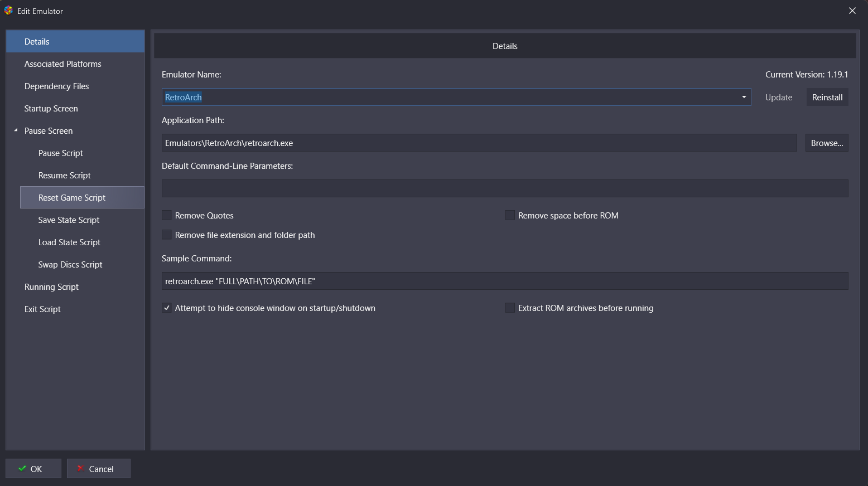Screen dimensions: 868x486
Task: Click Browse for application path
Action: point(827,143)
